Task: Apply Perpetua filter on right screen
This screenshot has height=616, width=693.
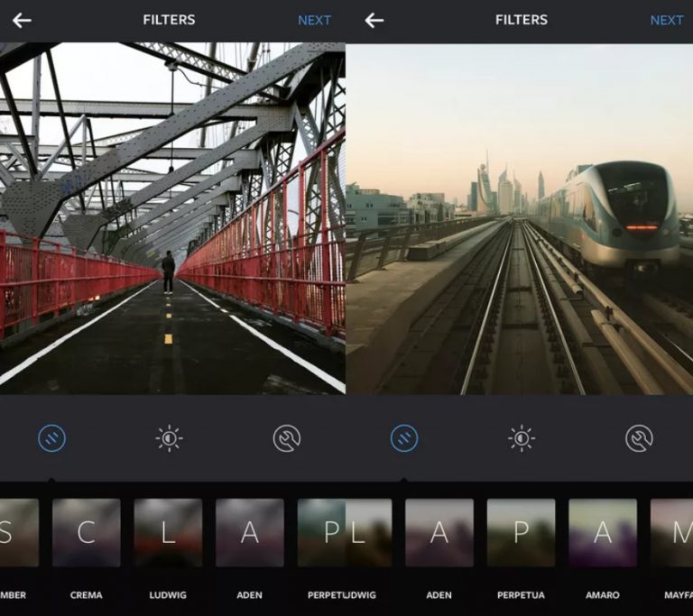Action: pyautogui.click(x=521, y=532)
